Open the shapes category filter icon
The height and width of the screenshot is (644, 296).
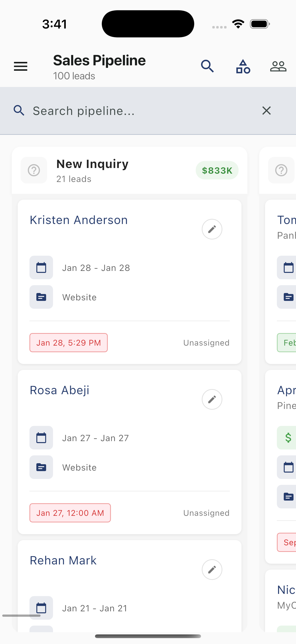click(243, 66)
